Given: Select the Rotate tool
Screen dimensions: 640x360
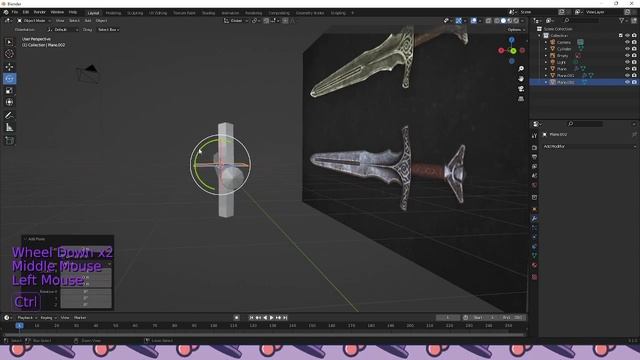Looking at the screenshot, I should tap(9, 79).
